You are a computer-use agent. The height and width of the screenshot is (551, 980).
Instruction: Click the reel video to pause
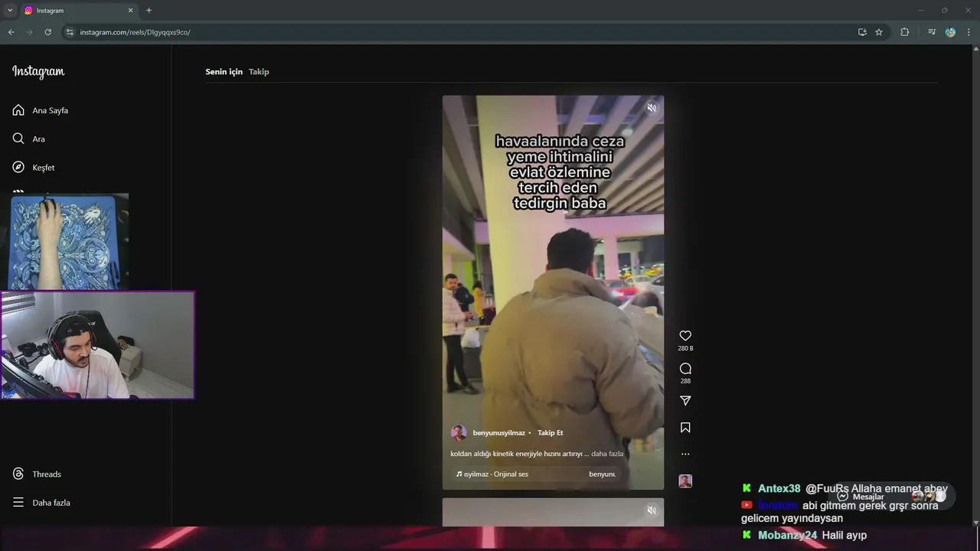[553, 292]
